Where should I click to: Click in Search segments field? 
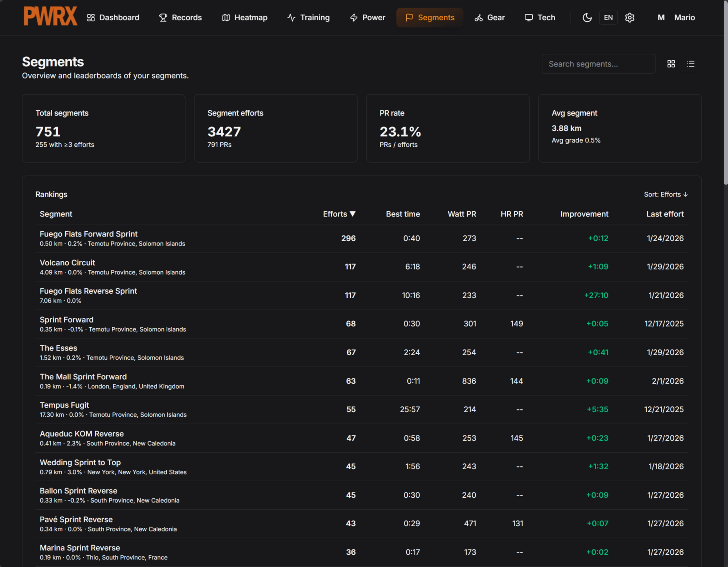click(x=598, y=64)
